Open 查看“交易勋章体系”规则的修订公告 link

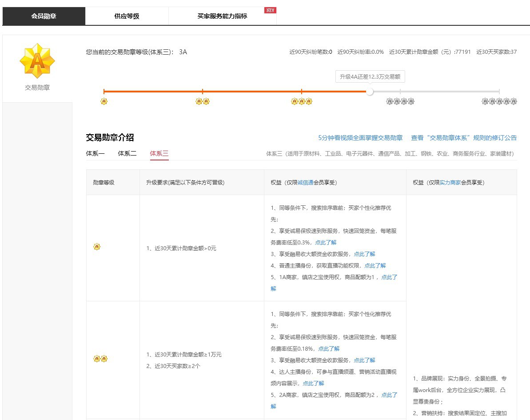tap(464, 138)
